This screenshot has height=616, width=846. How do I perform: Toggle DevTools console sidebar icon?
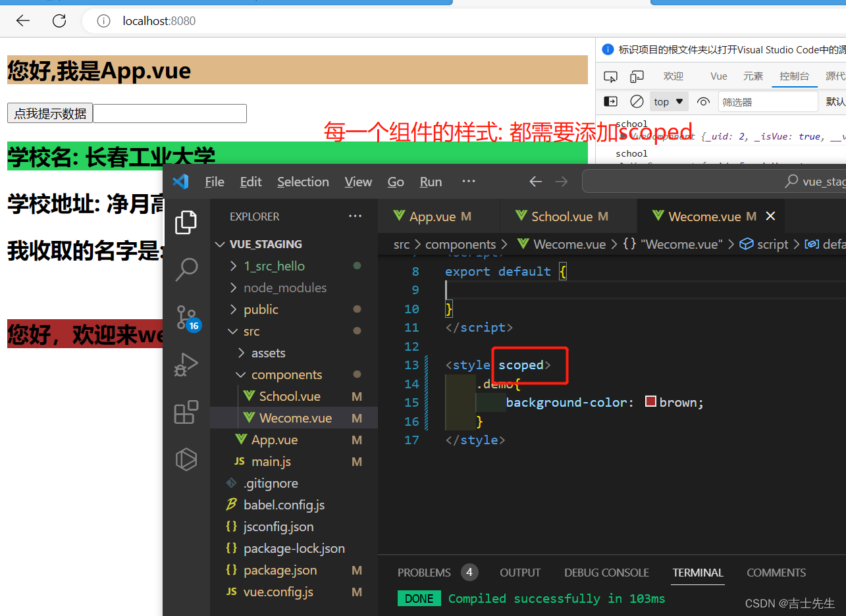610,102
